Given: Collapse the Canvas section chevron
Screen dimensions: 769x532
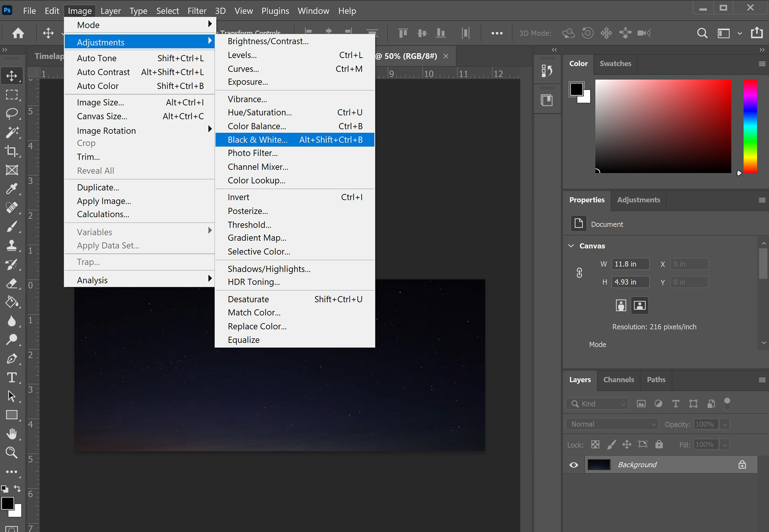Looking at the screenshot, I should pyautogui.click(x=571, y=246).
